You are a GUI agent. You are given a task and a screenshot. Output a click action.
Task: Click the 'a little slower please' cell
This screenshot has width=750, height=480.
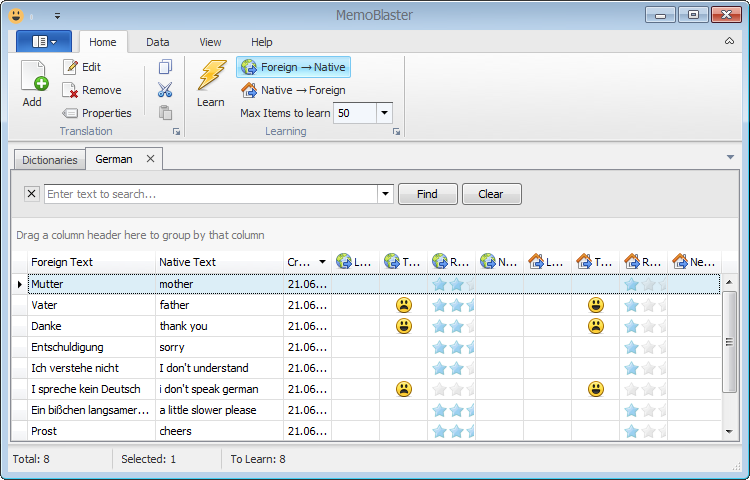(x=220, y=410)
